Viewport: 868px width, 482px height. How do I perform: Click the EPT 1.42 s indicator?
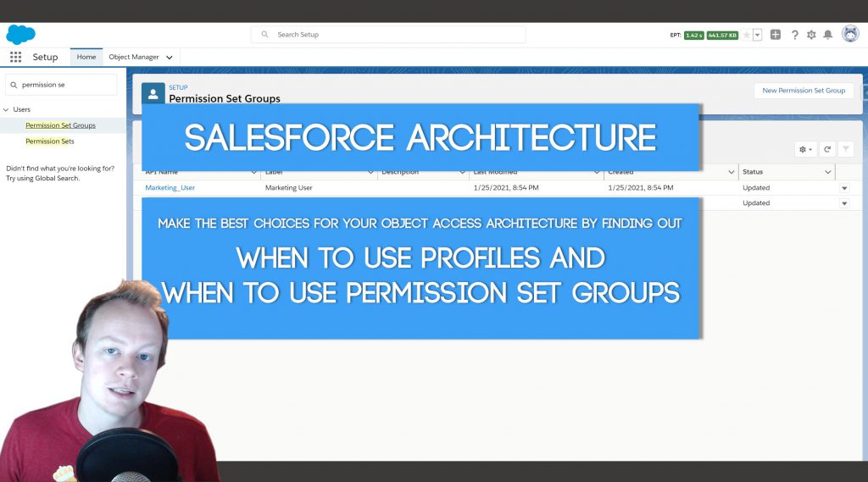[x=693, y=36]
